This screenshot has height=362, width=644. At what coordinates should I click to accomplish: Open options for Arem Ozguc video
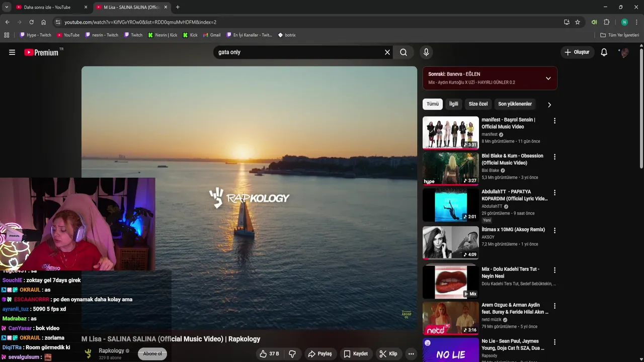[554, 306]
